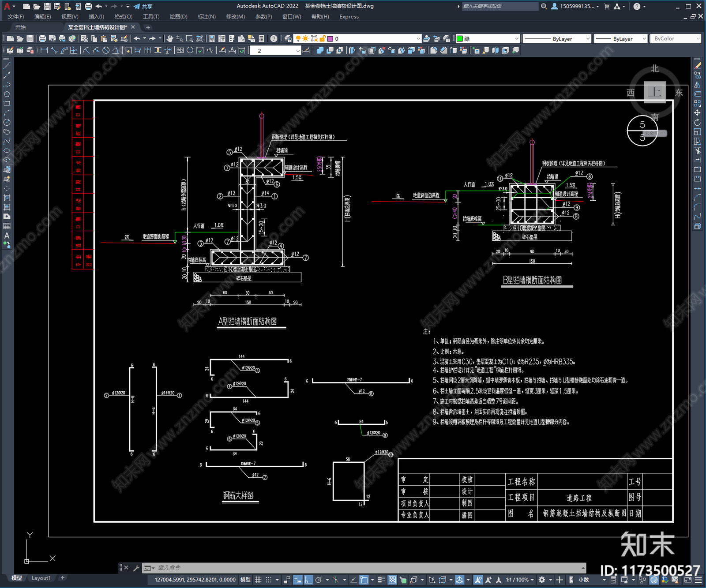Click the keyword search input box
Viewport: 706px width, 588px height.
pos(499,6)
